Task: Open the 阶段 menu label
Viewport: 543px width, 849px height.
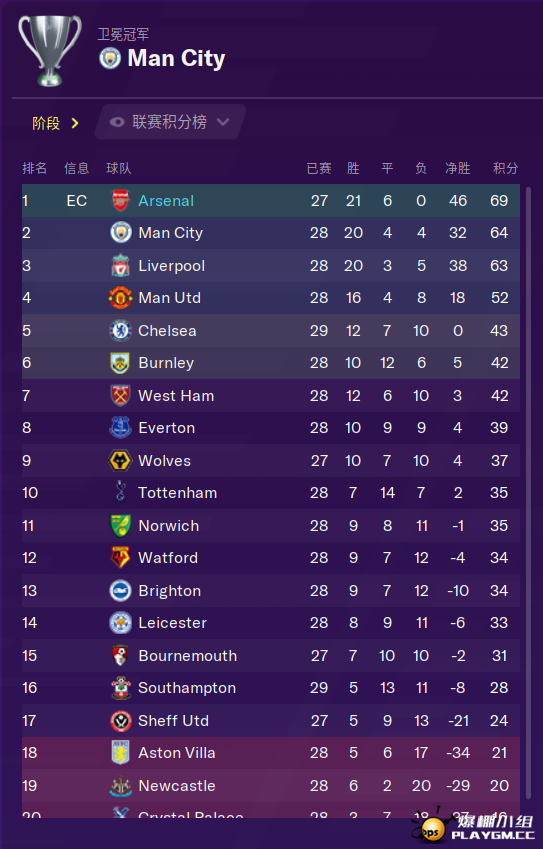Action: pos(46,123)
